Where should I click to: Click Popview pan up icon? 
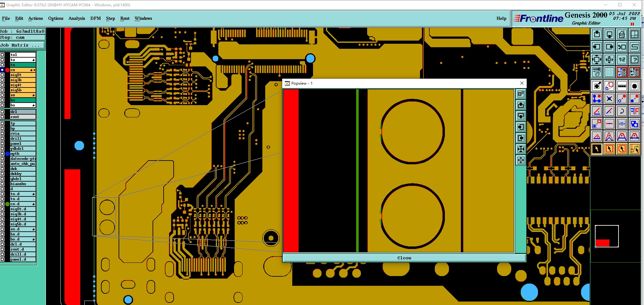coord(521,105)
